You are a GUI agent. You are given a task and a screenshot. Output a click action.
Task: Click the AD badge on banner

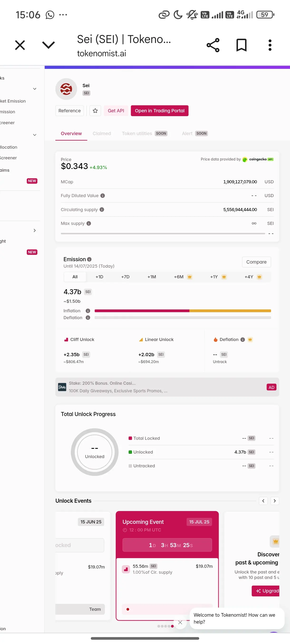(x=271, y=388)
